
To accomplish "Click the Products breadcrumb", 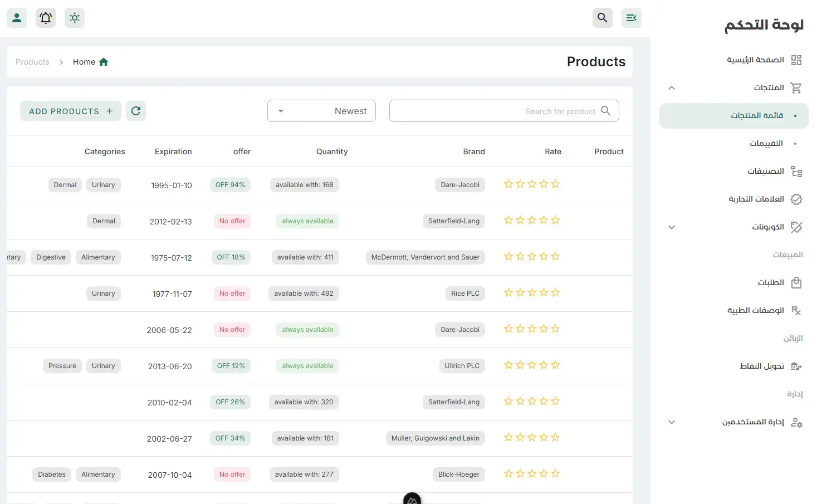I will click(x=32, y=62).
